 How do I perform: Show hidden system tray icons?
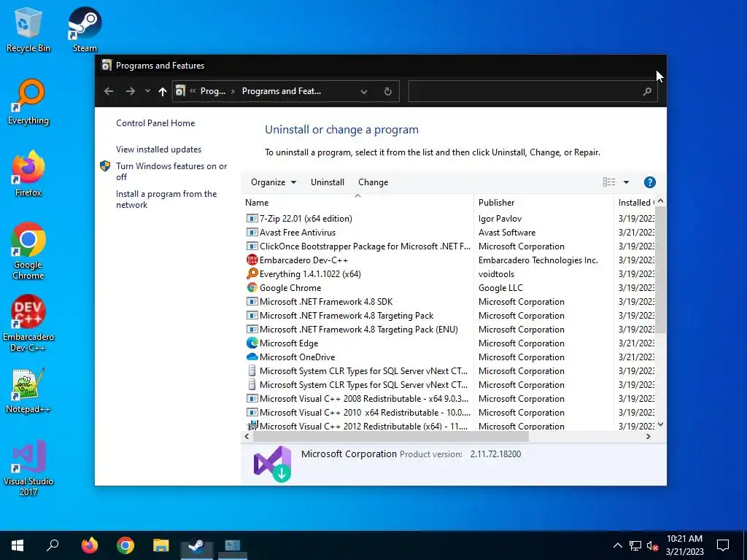[x=617, y=545]
